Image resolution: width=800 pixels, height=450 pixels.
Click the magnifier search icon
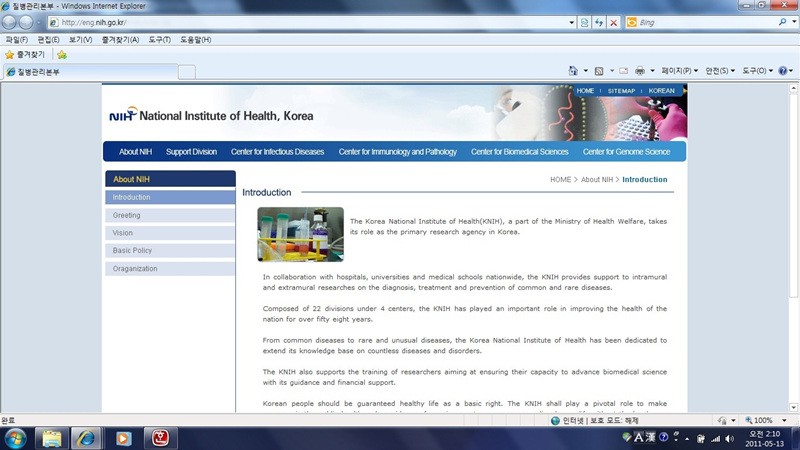pyautogui.click(x=782, y=22)
